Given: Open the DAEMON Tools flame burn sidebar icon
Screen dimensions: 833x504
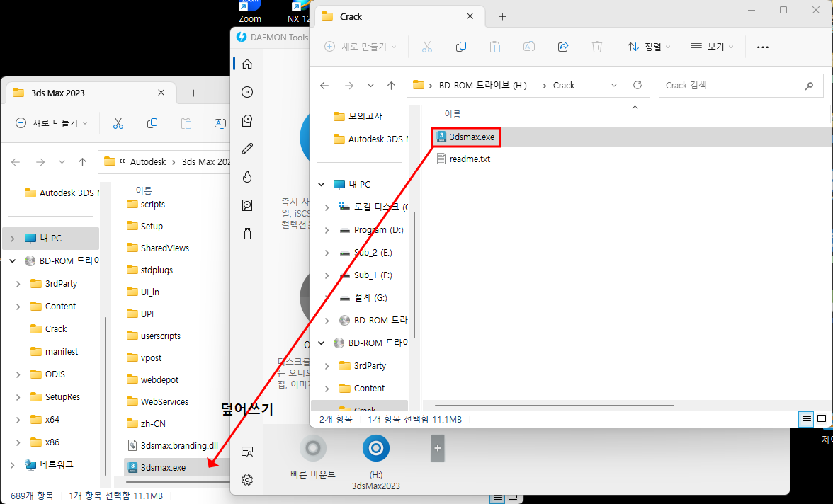Looking at the screenshot, I should point(247,177).
